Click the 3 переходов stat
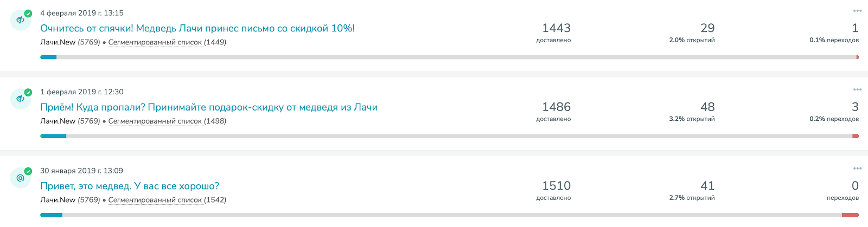Image resolution: width=868 pixels, height=227 pixels. click(x=854, y=107)
